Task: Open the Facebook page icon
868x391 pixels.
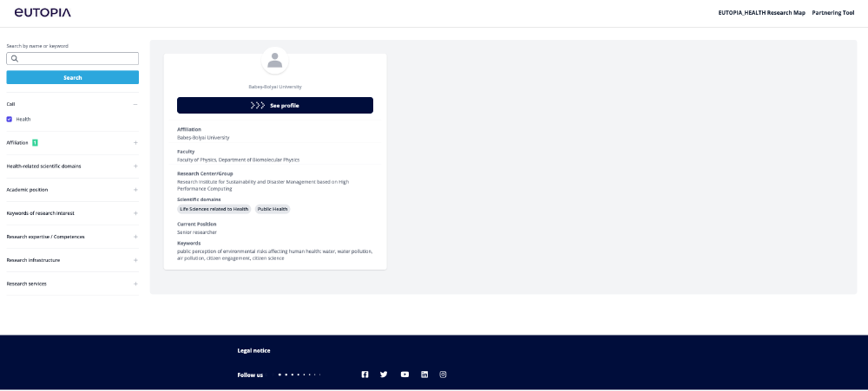Action: pyautogui.click(x=365, y=375)
